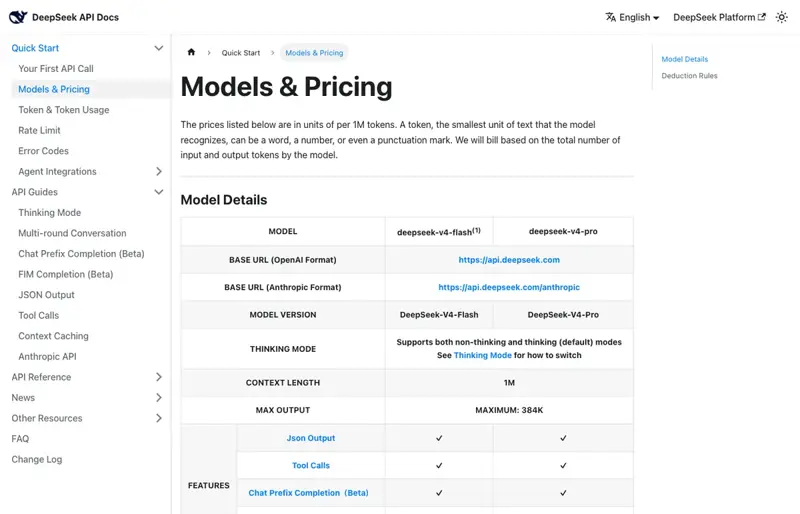The width and height of the screenshot is (800, 514).
Task: Collapse the Quick Start section chevron
Action: 159,48
